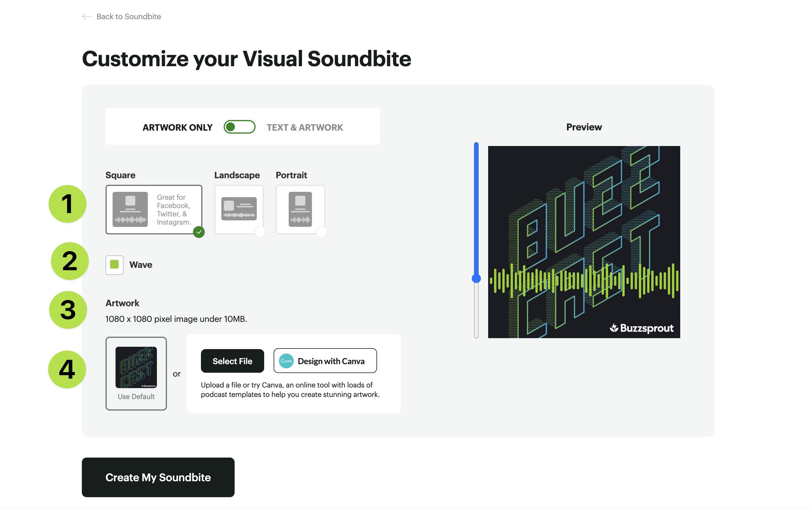The width and height of the screenshot is (812, 509).
Task: Select the Portrait radio circle
Action: (x=322, y=232)
